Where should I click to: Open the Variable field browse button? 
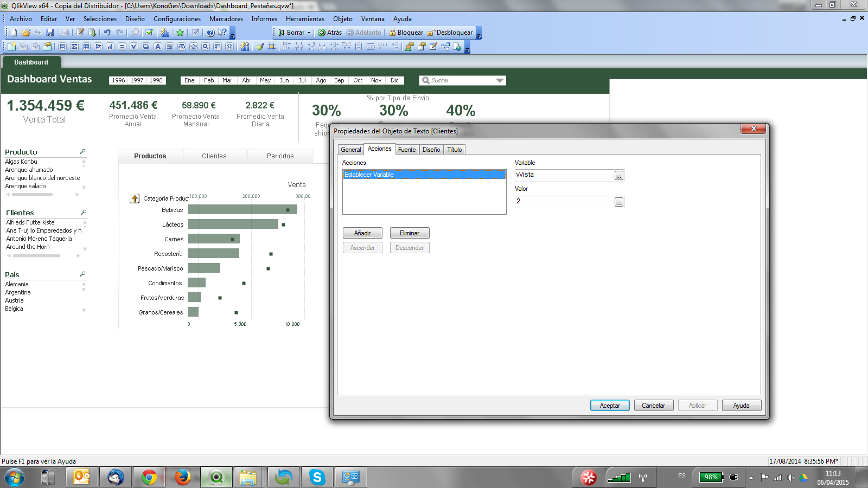tap(618, 176)
